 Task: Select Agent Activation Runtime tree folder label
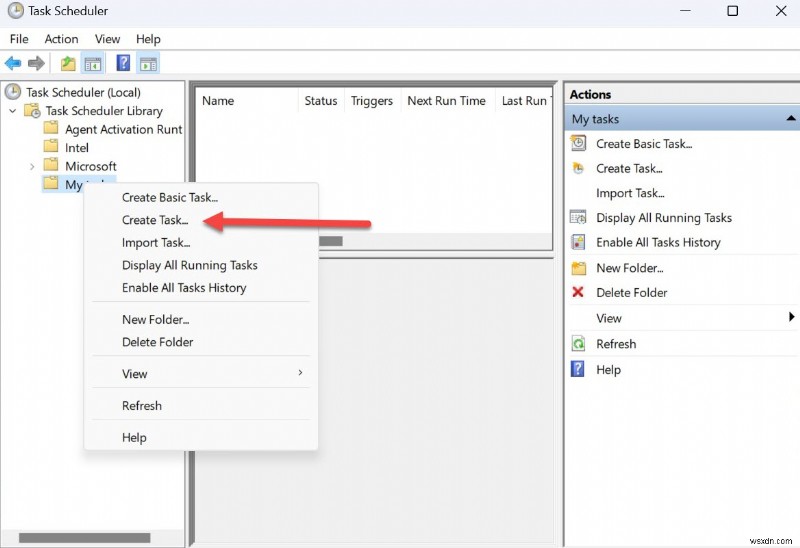[123, 129]
